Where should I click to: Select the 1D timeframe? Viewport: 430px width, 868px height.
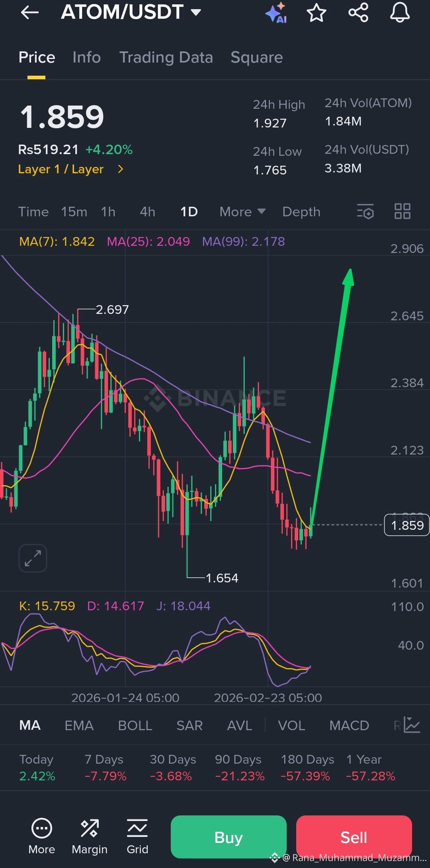click(189, 212)
